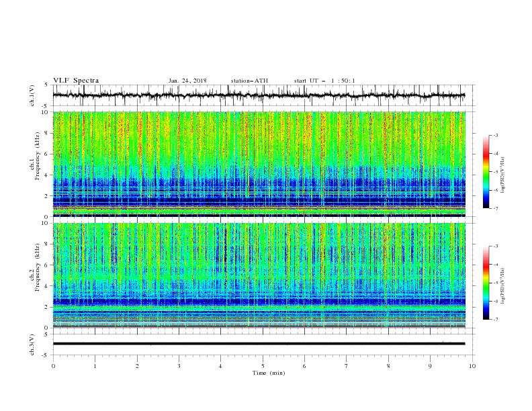The image size is (532, 411).
Task: Click the ch.1 spectrogram color scale bar
Action: pos(486,172)
